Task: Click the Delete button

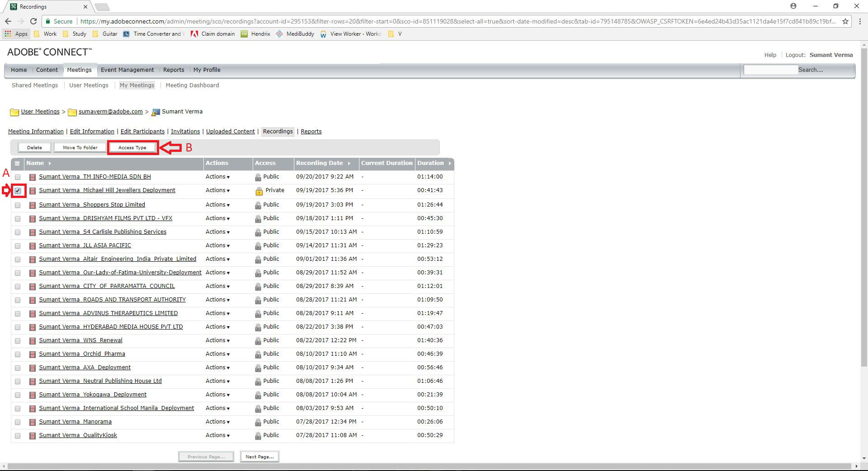Action: click(34, 148)
